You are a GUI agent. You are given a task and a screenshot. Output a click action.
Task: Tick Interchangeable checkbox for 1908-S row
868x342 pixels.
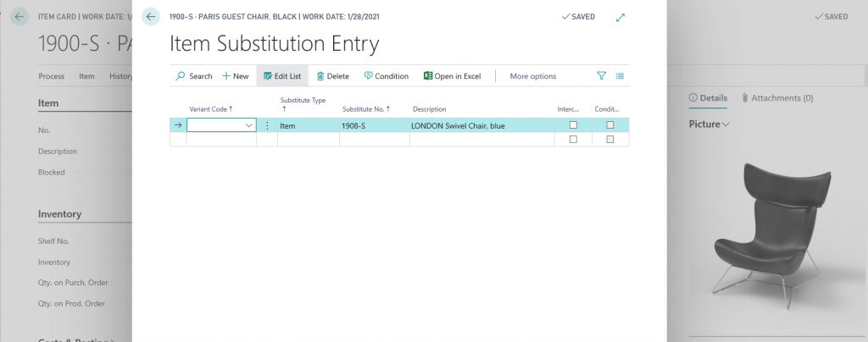[x=573, y=125]
